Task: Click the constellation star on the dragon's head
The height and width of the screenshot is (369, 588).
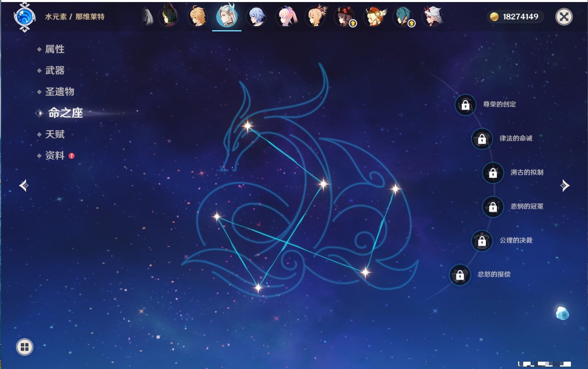Action: click(248, 126)
